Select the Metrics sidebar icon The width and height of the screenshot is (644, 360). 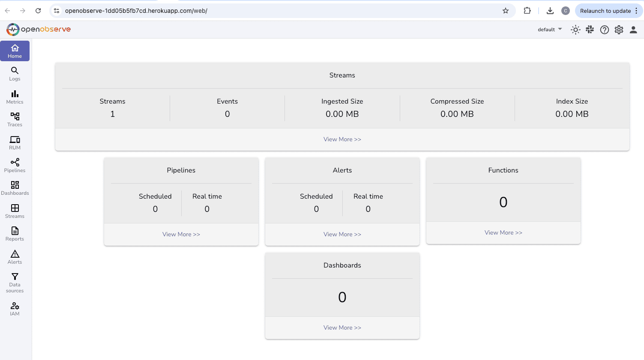15,97
